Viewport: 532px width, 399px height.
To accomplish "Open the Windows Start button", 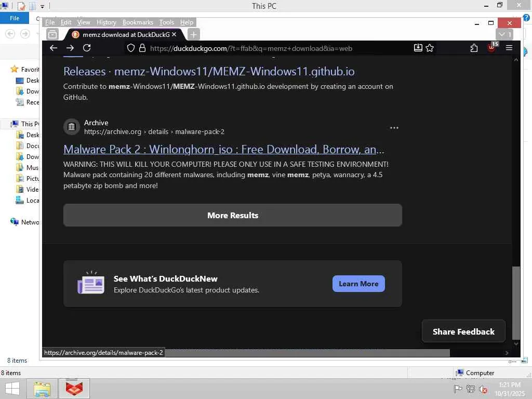I will click(x=12, y=389).
